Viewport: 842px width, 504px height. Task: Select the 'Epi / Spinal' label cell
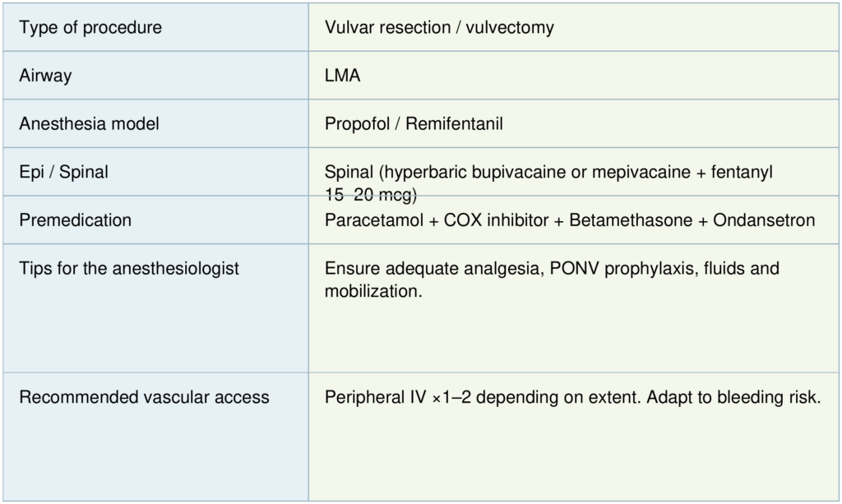coord(64,173)
